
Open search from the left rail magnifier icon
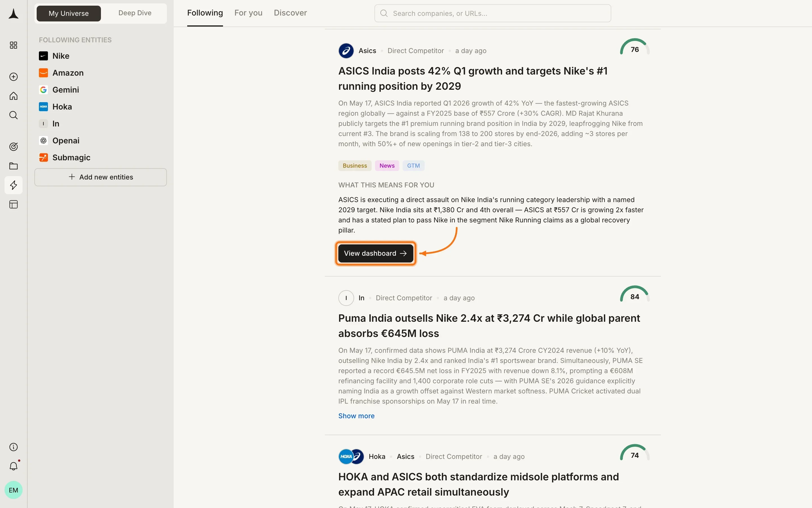14,115
